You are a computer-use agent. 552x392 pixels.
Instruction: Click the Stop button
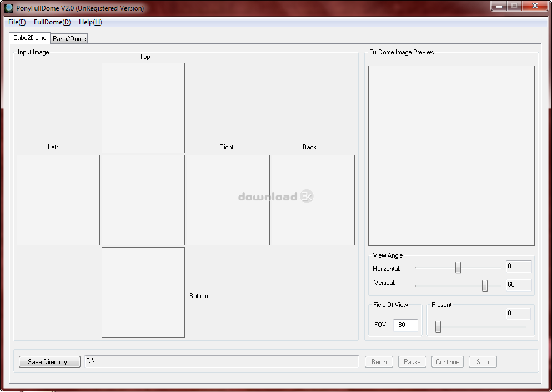point(483,361)
